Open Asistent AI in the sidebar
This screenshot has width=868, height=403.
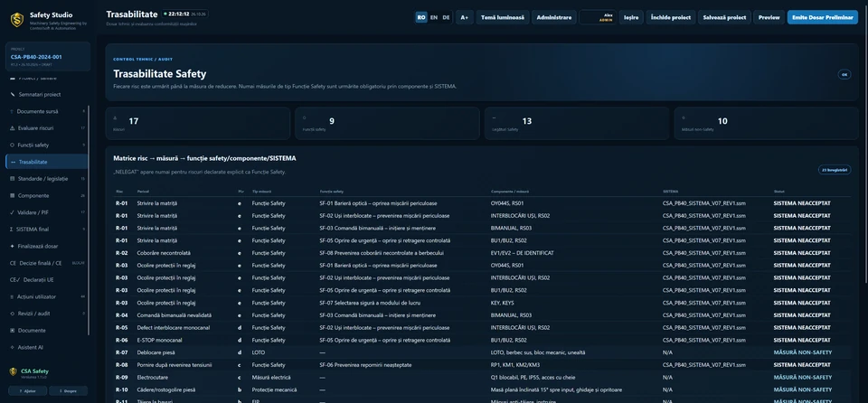pos(47,347)
